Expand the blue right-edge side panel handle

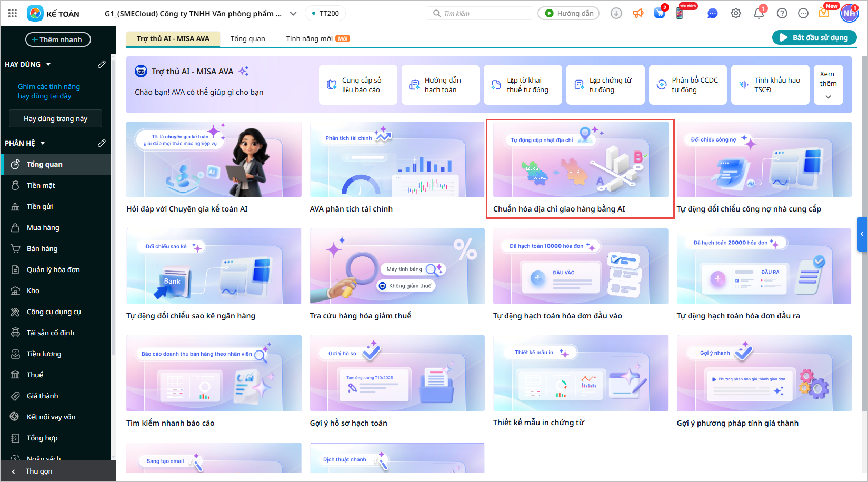[x=862, y=234]
